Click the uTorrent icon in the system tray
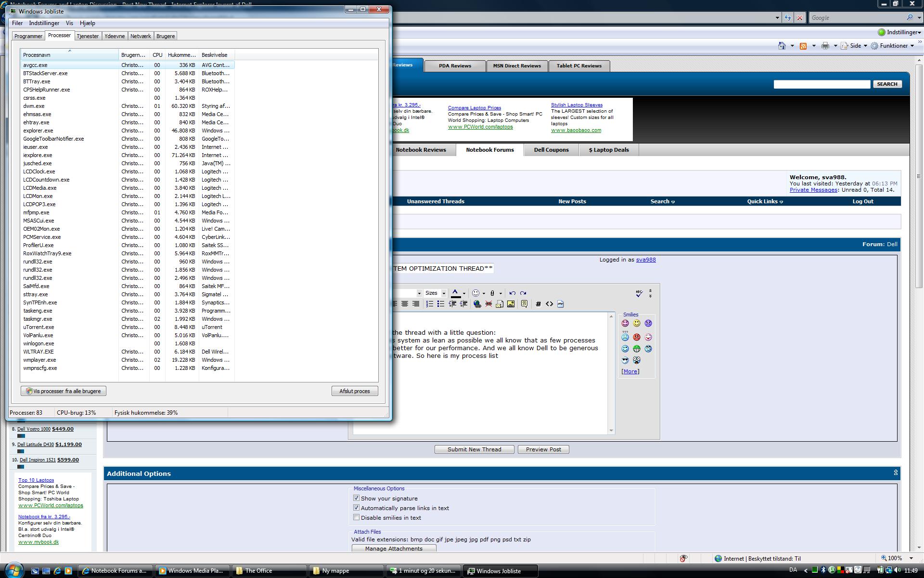 [831, 570]
